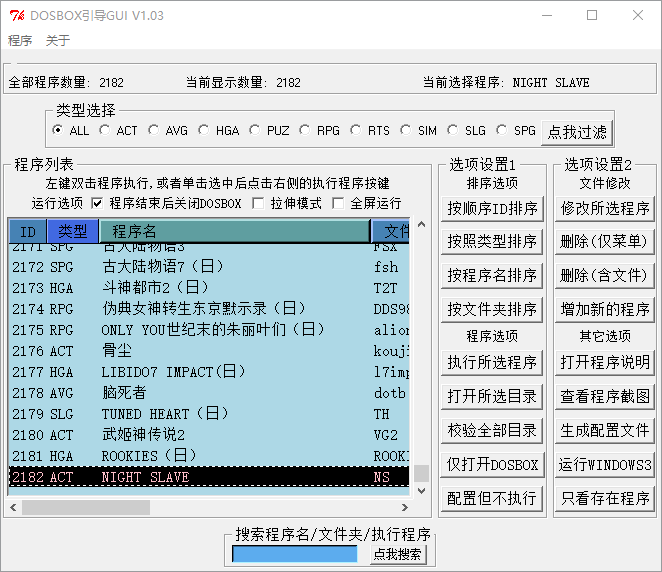
Task: Select row 2177 LIBIDO7 IMPACT(日)
Action: (x=209, y=372)
